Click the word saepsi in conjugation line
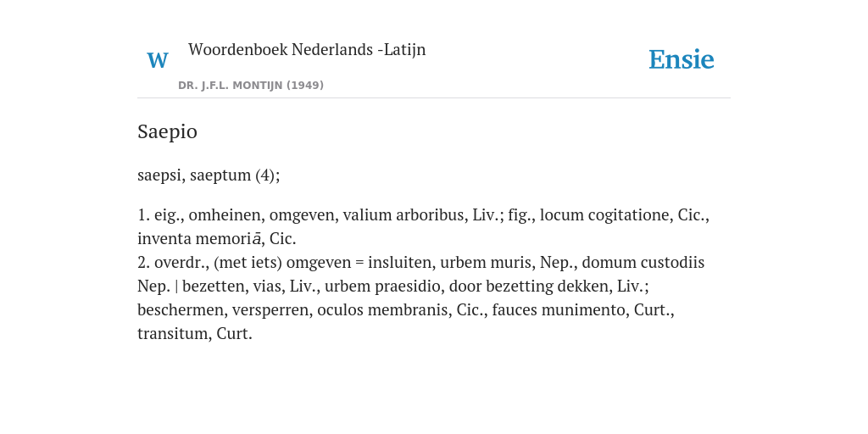 (160, 175)
